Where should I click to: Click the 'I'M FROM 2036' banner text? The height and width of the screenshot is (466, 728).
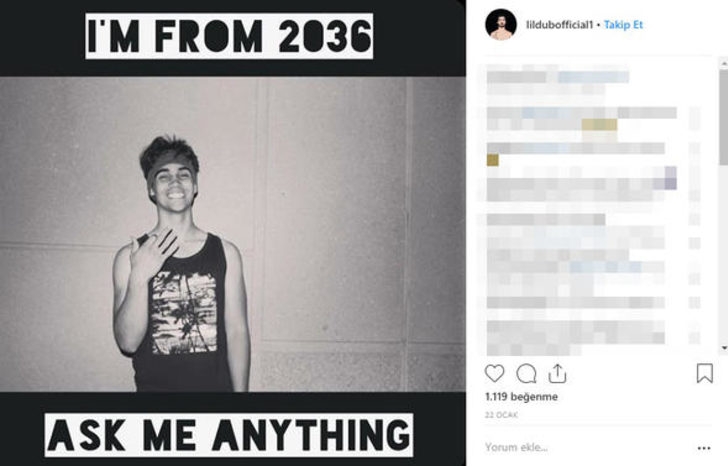point(229,35)
